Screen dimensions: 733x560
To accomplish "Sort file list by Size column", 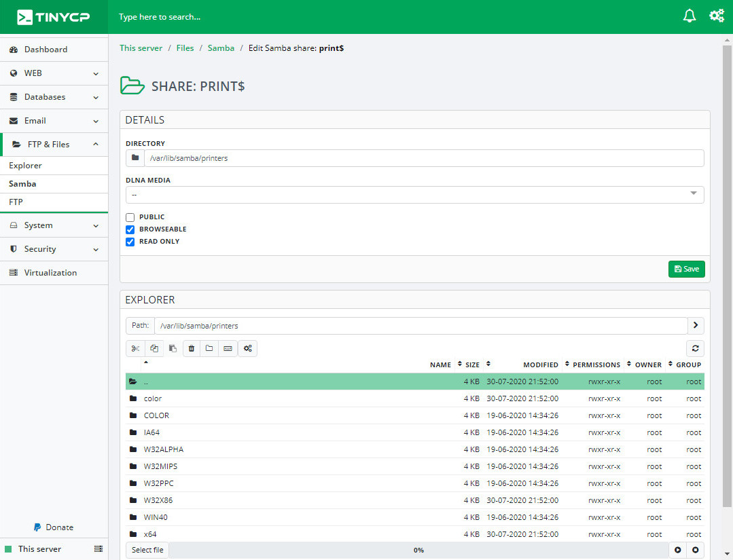I will [472, 365].
